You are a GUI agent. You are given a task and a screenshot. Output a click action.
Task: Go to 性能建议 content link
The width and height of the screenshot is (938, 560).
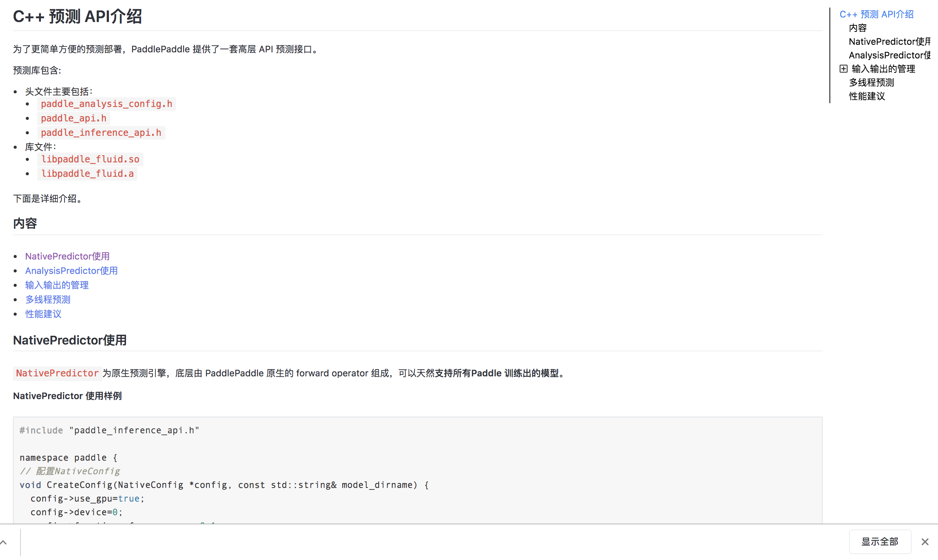click(43, 314)
